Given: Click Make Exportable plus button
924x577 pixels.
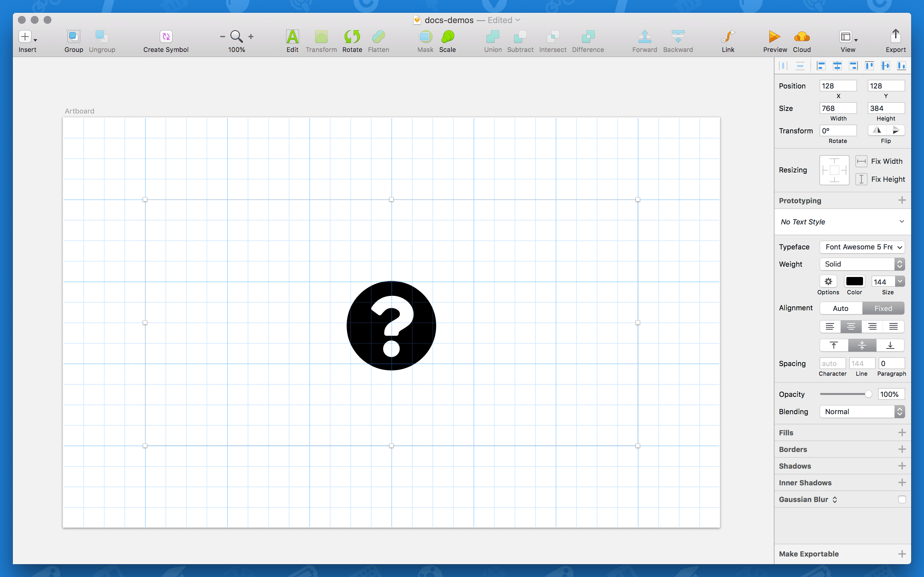Looking at the screenshot, I should point(902,554).
